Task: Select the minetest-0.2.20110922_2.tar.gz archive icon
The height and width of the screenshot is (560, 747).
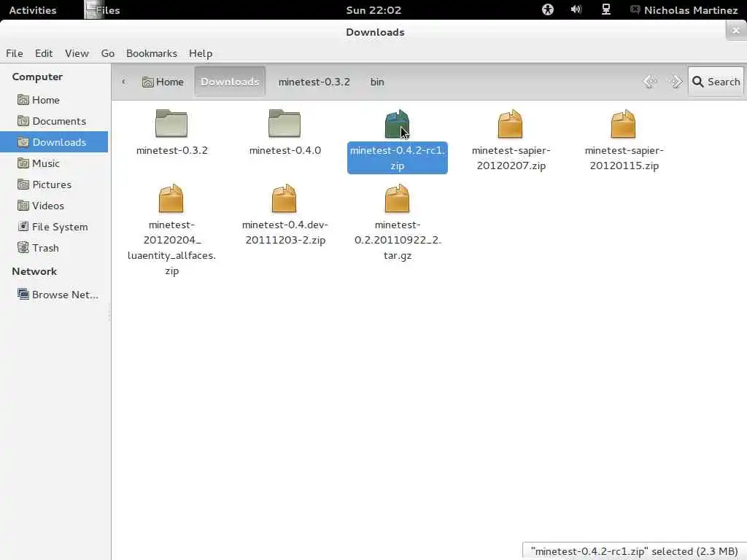Action: pos(397,198)
